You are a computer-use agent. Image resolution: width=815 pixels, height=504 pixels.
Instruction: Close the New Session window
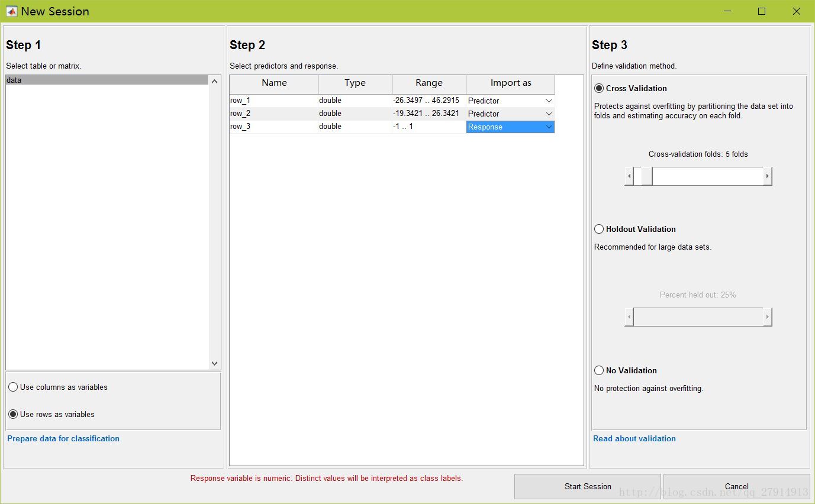click(797, 11)
